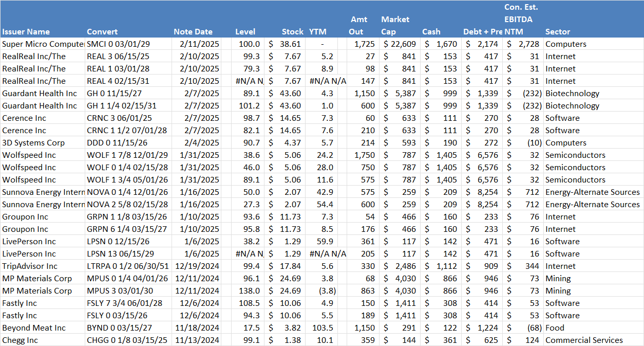Viewport: 644px width, 346px height.
Task: Select the NOVA 0 1/4 12/01/26 cell
Action: click(127, 192)
